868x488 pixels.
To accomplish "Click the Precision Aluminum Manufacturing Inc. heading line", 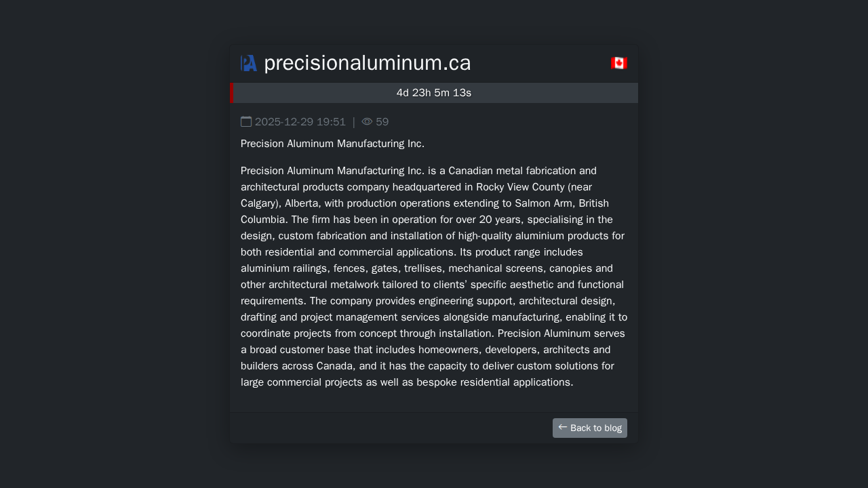I will point(332,144).
